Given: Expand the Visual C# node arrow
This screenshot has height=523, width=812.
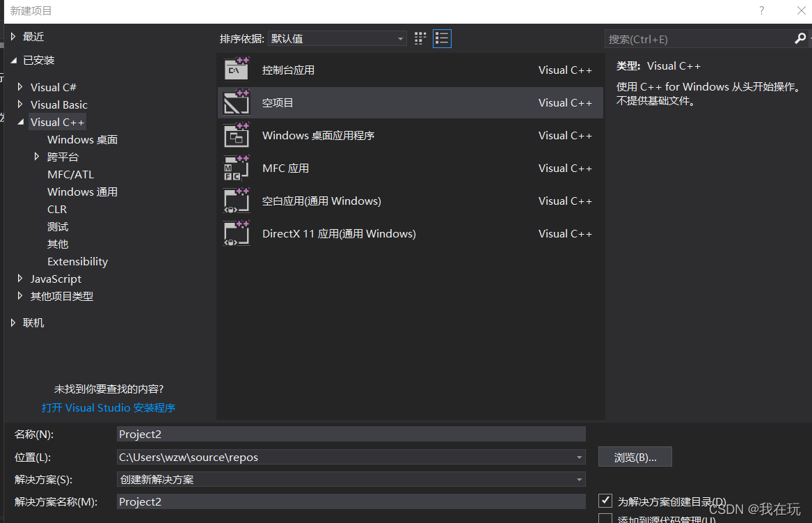Looking at the screenshot, I should pyautogui.click(x=19, y=86).
